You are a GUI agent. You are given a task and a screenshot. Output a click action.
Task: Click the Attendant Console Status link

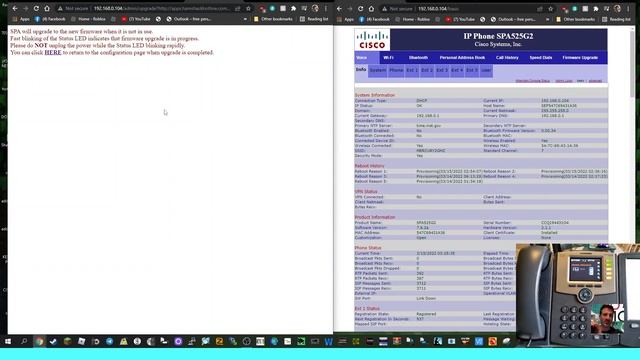click(x=533, y=81)
